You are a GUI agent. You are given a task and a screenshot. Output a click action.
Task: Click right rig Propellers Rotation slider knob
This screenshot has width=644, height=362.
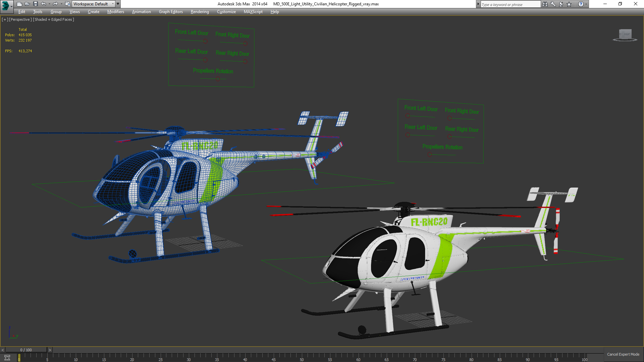(430, 155)
